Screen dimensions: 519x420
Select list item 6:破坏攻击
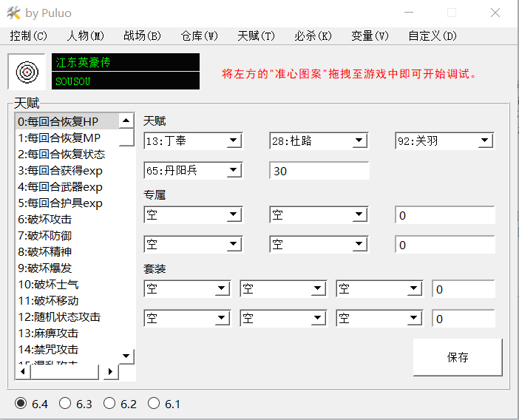(67, 219)
